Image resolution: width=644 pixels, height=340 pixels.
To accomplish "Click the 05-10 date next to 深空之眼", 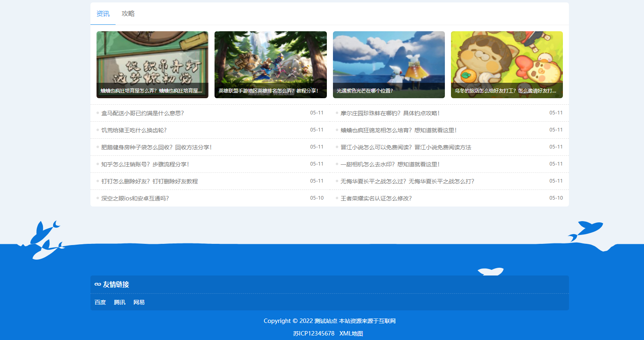I will pos(317,198).
